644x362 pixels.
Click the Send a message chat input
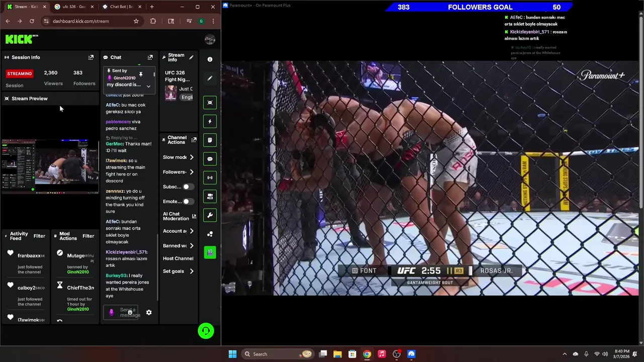[121, 312]
